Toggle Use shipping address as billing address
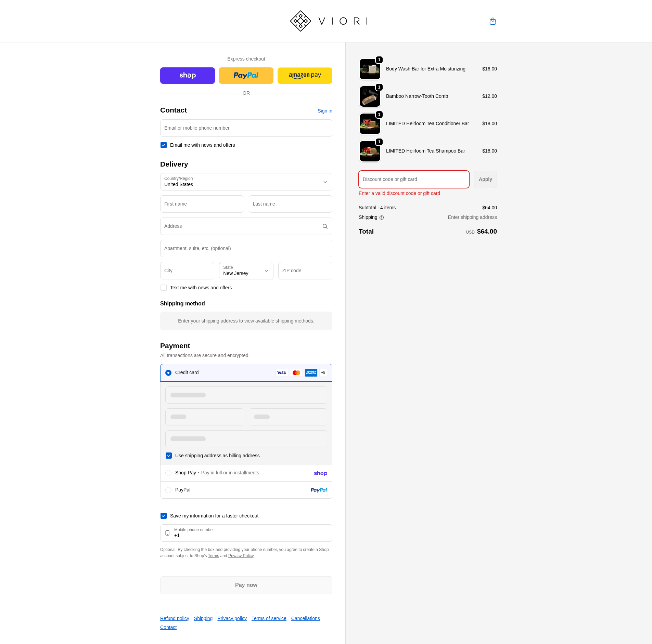 [x=169, y=456]
